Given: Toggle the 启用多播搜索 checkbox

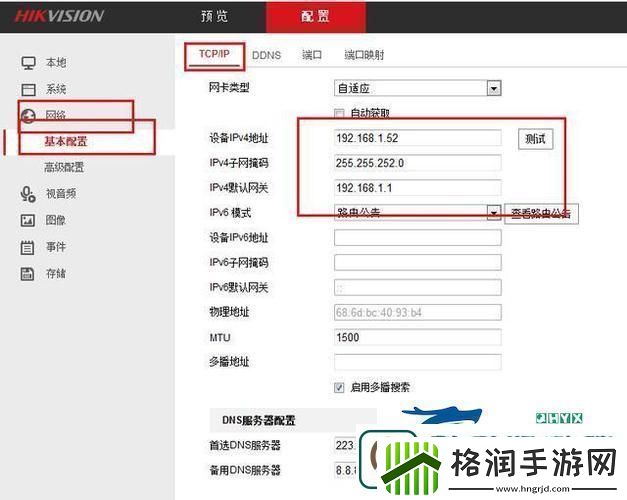Looking at the screenshot, I should [340, 387].
